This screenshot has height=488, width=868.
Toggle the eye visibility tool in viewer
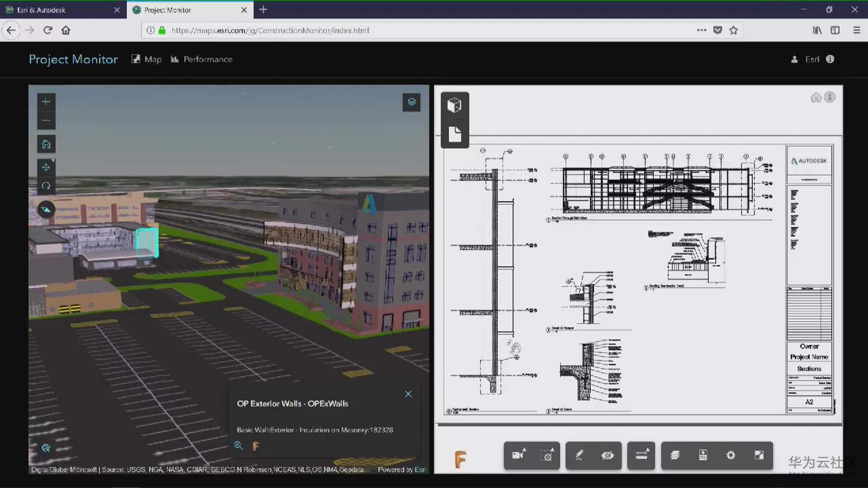coord(608,455)
